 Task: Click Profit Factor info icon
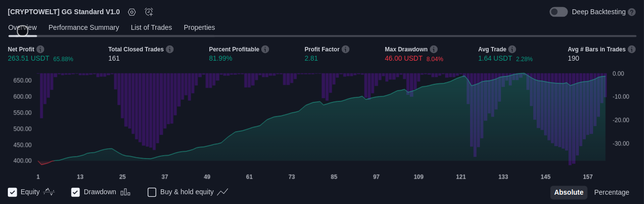click(x=346, y=49)
